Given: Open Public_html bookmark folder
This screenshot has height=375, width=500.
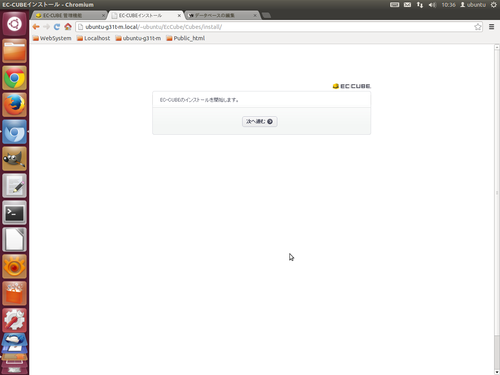Looking at the screenshot, I should click(186, 38).
